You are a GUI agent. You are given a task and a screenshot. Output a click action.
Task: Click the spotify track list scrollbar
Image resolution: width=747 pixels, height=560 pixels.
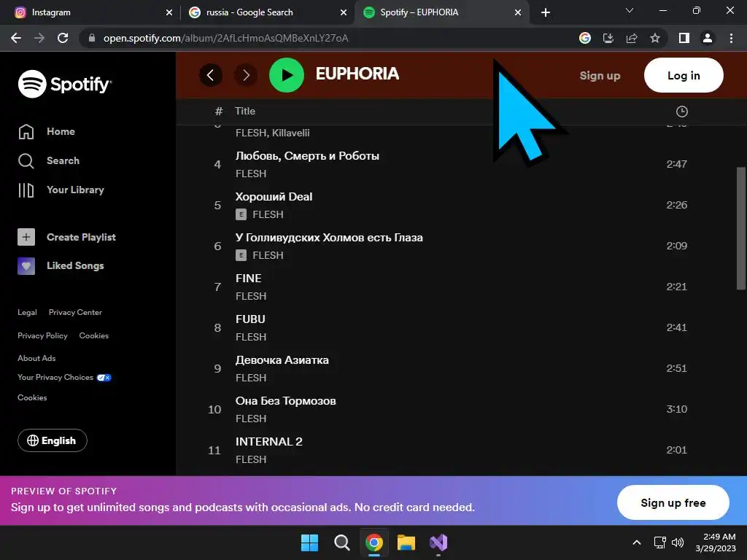point(741,227)
